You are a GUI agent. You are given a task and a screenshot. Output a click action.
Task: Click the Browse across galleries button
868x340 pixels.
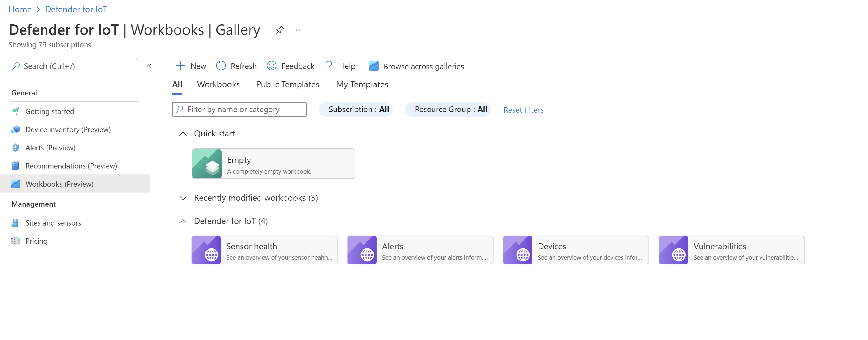(x=416, y=66)
